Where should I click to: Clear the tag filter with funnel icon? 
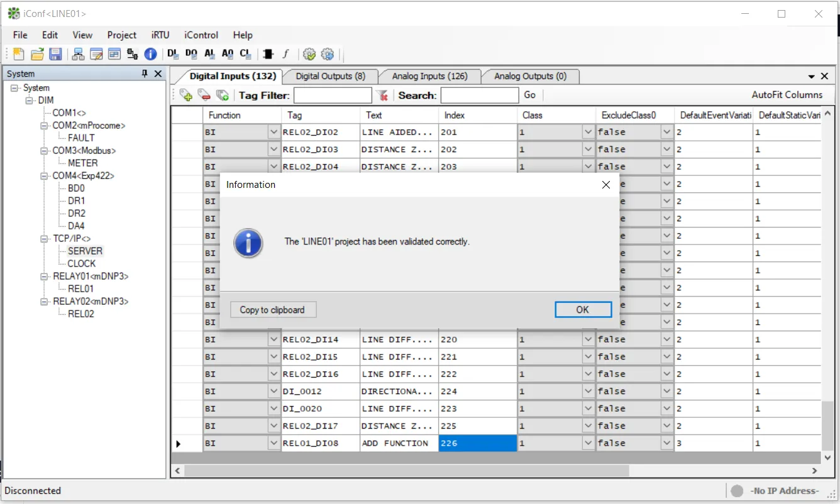(x=382, y=95)
